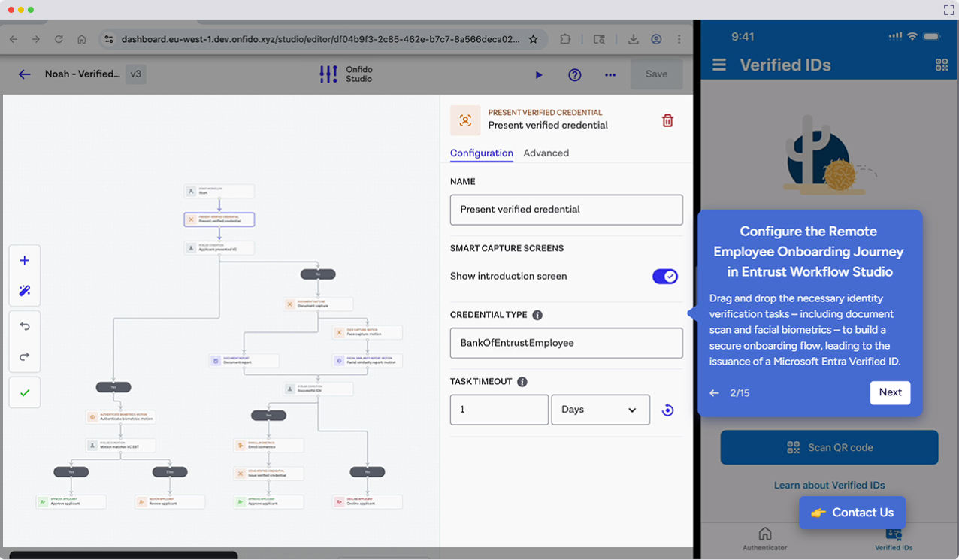The image size is (959, 560).
Task: Select the Present verified credential node on canvas
Action: point(219,219)
